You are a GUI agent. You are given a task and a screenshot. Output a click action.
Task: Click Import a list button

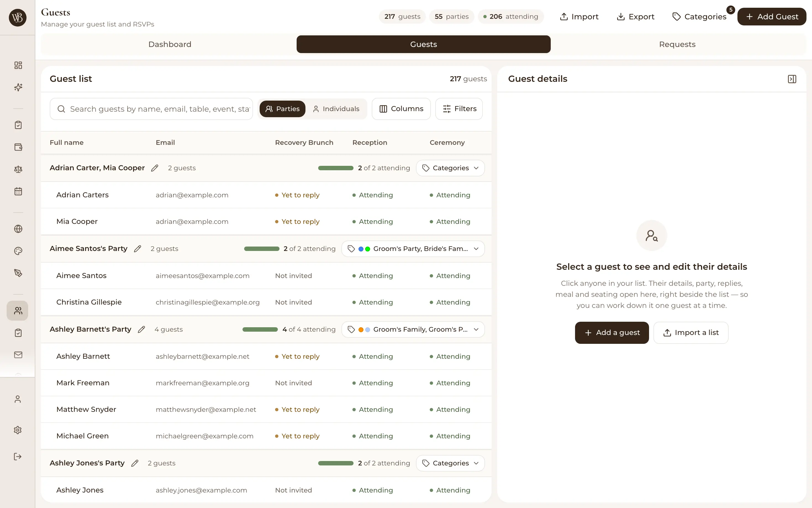(691, 332)
